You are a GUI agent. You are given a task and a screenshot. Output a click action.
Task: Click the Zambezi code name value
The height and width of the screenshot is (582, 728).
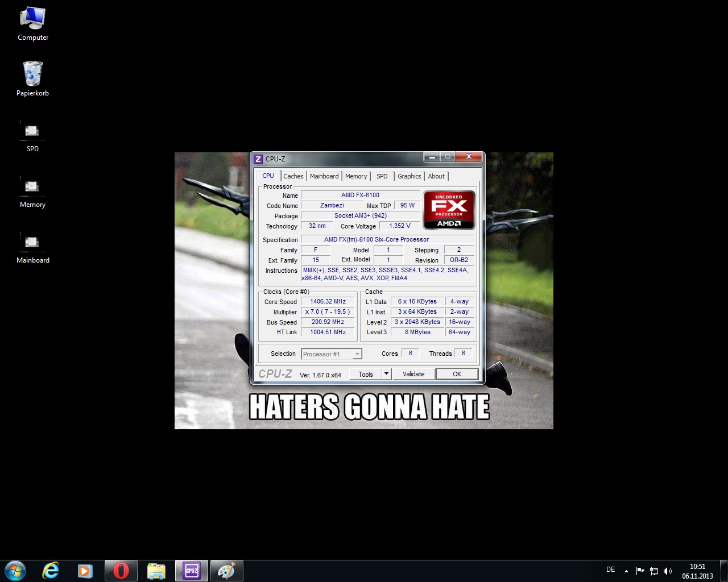pos(332,205)
